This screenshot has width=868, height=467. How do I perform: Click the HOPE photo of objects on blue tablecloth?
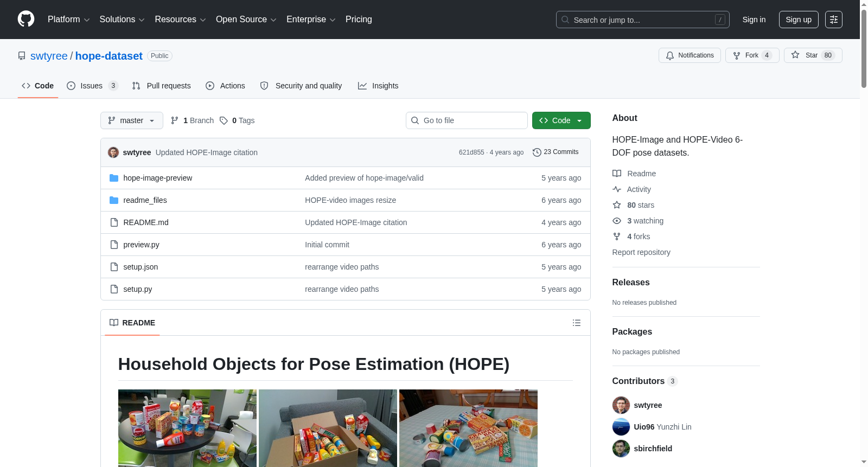point(468,428)
